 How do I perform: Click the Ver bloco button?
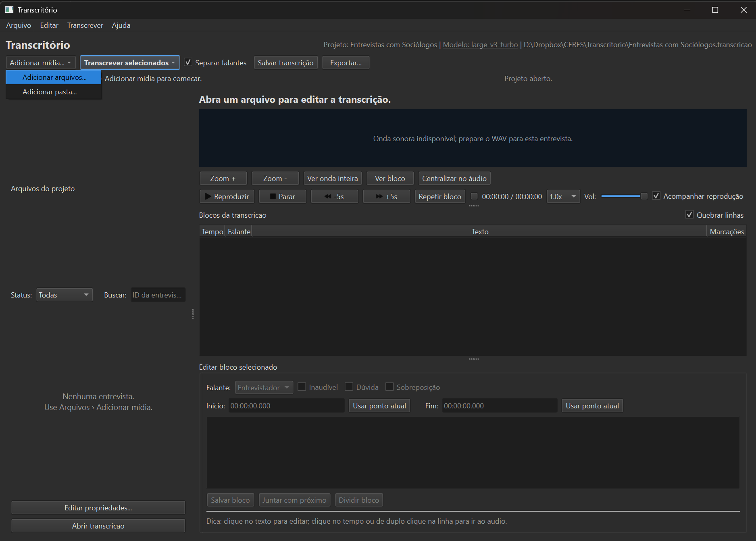pyautogui.click(x=390, y=178)
